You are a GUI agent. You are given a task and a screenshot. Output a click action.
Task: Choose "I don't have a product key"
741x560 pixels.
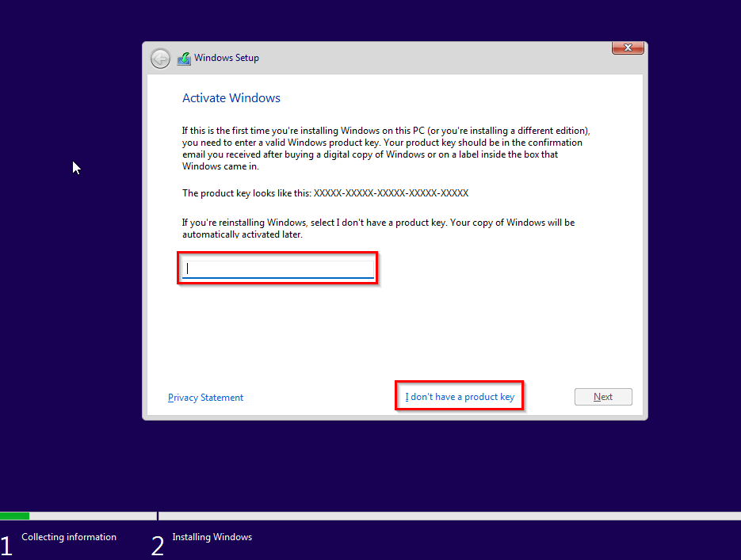click(460, 397)
